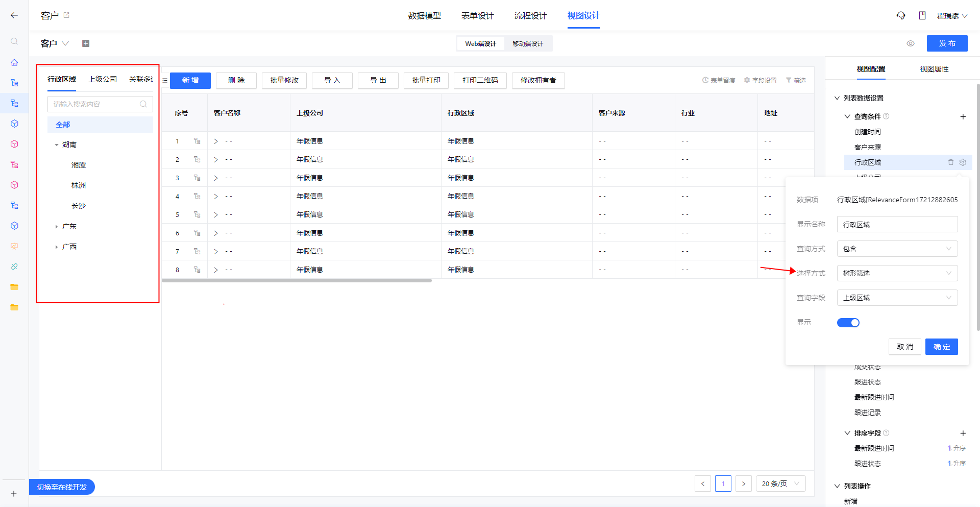
Task: Toggle the 显示 switch off
Action: (x=848, y=323)
